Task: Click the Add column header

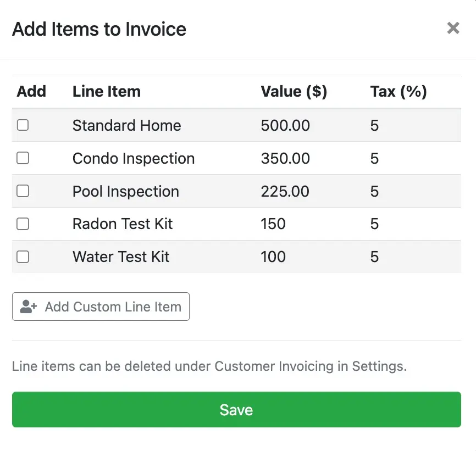Action: (31, 92)
